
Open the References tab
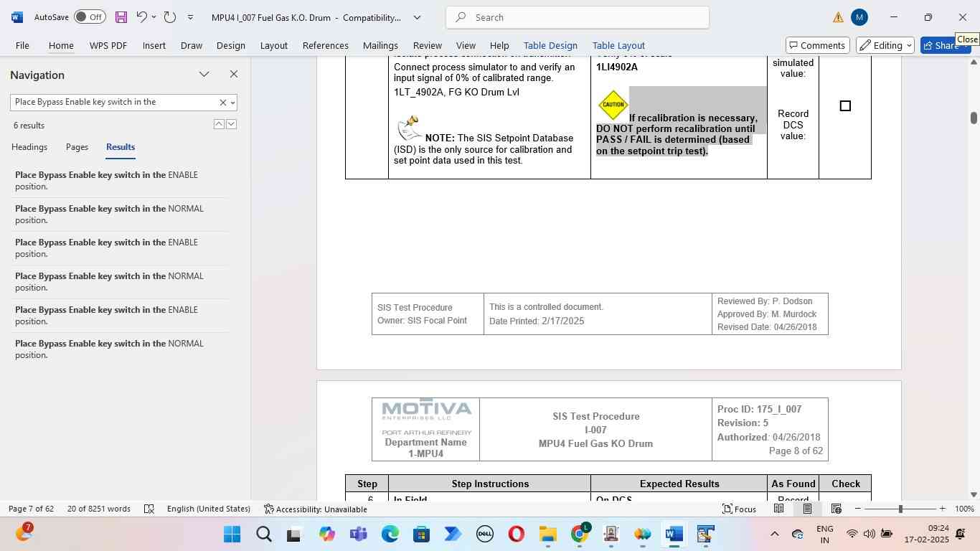tap(326, 45)
